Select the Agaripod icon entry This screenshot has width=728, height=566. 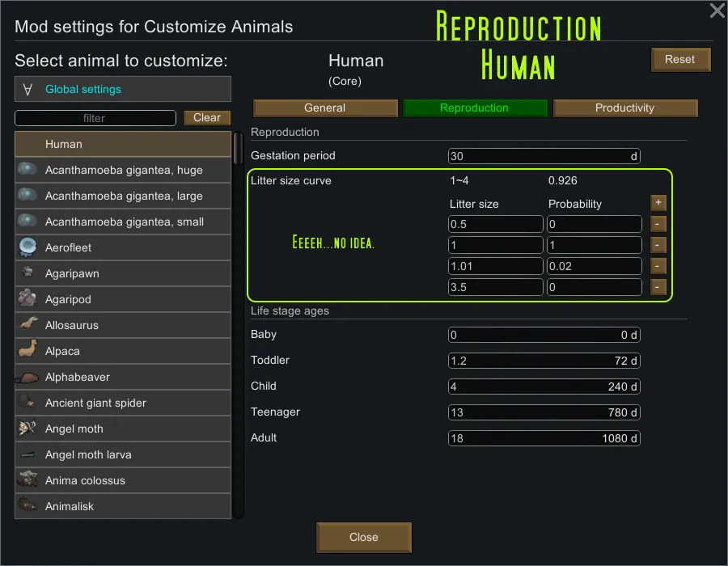pyautogui.click(x=28, y=299)
